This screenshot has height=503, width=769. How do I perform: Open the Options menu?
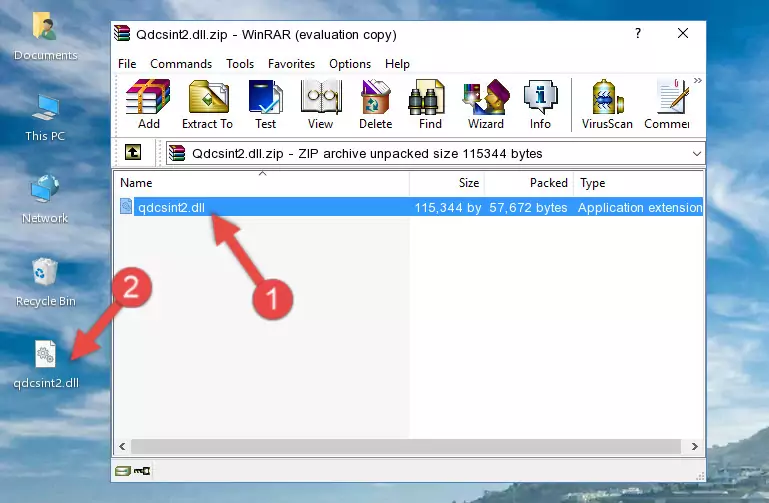pyautogui.click(x=350, y=64)
